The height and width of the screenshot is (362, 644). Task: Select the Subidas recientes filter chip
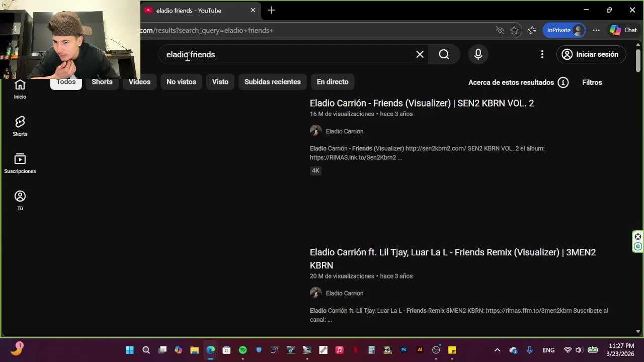(x=272, y=82)
